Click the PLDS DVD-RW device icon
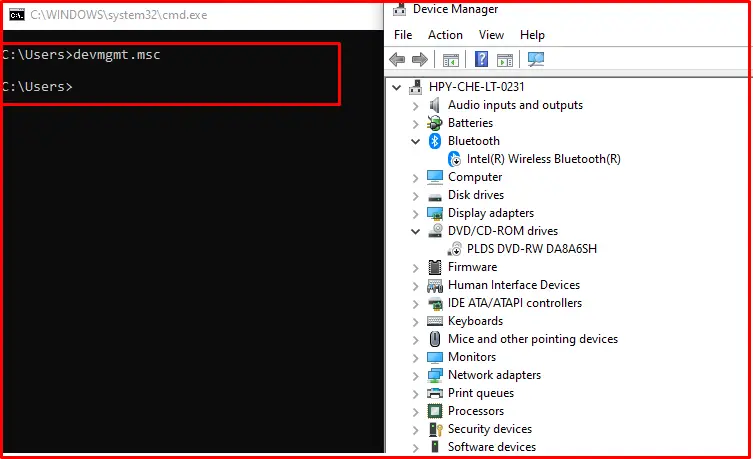The height and width of the screenshot is (459, 753). click(454, 249)
